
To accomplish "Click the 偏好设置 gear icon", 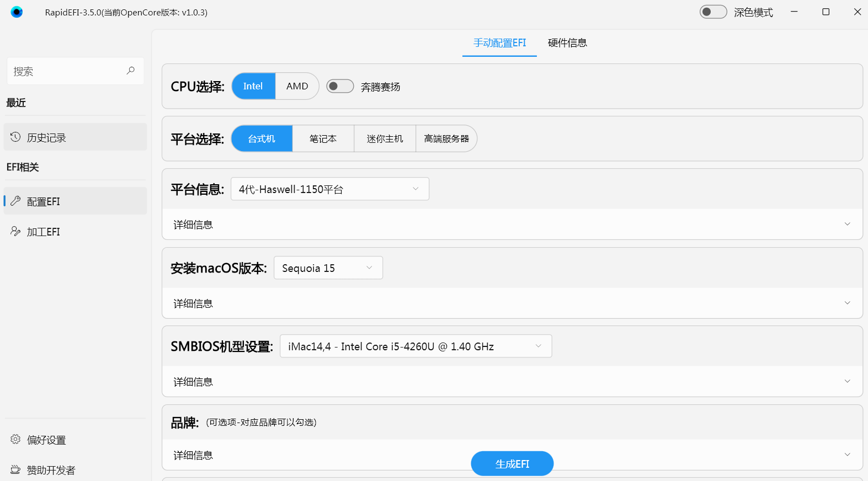I will click(15, 439).
